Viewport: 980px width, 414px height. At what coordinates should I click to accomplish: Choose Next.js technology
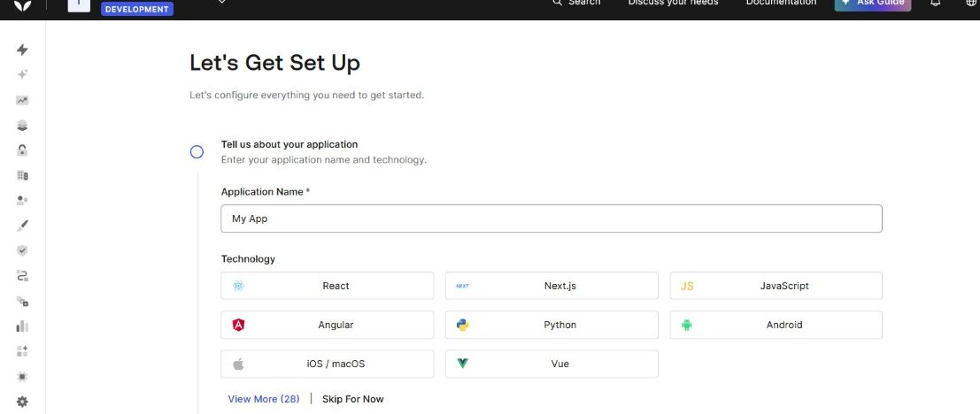point(552,286)
